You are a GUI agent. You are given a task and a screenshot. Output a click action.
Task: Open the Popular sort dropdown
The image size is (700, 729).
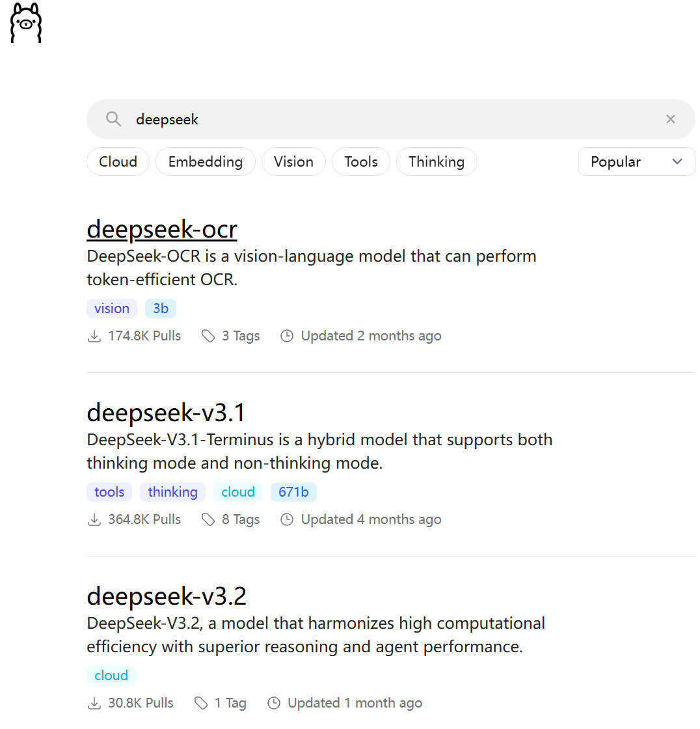[x=636, y=162]
